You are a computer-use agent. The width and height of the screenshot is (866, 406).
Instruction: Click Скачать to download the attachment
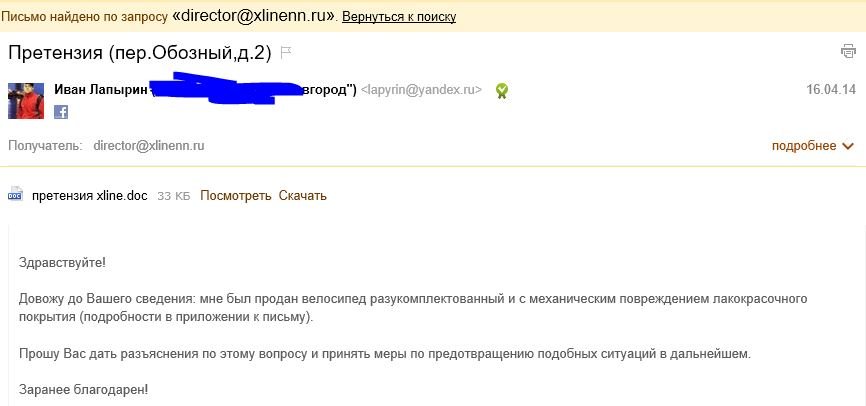click(303, 196)
